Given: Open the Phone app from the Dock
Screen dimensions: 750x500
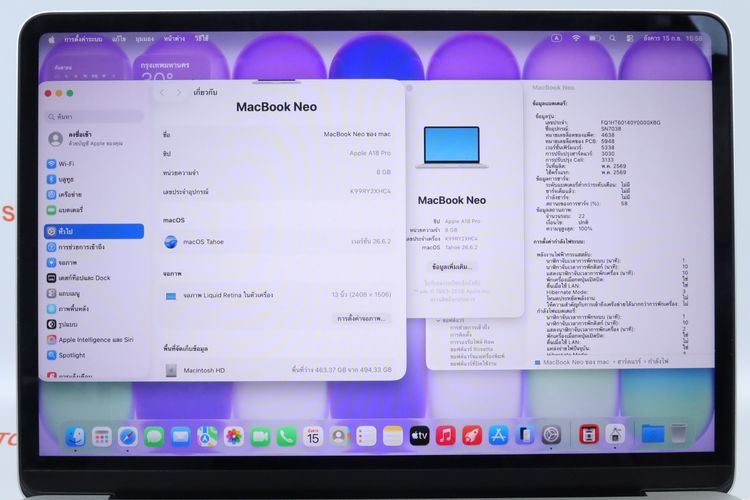Looking at the screenshot, I should click(x=287, y=436).
